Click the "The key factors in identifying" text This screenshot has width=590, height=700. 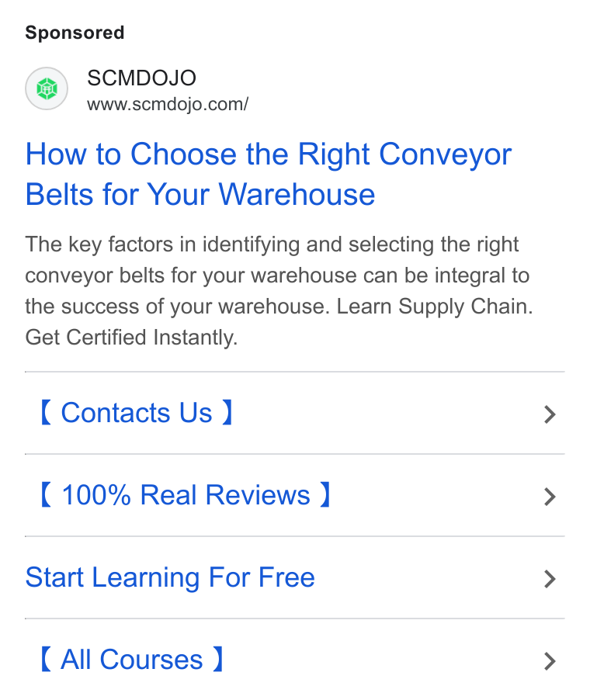162,244
